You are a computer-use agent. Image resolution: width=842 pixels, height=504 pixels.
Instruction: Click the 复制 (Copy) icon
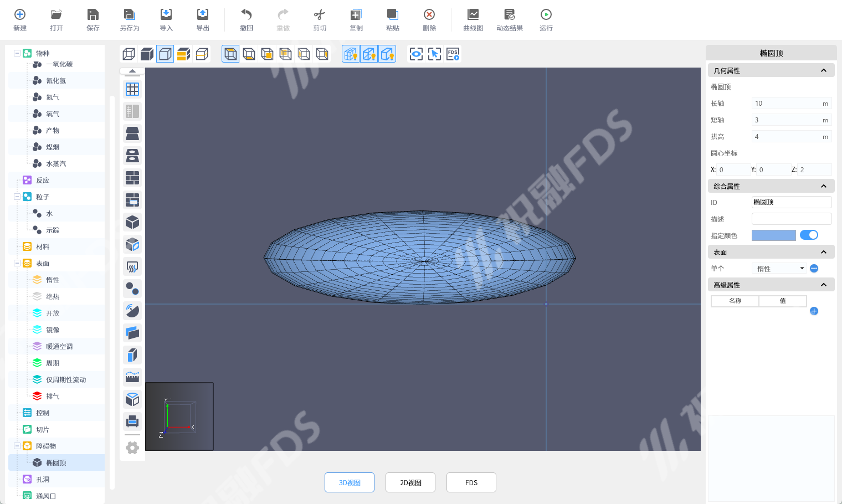(356, 15)
